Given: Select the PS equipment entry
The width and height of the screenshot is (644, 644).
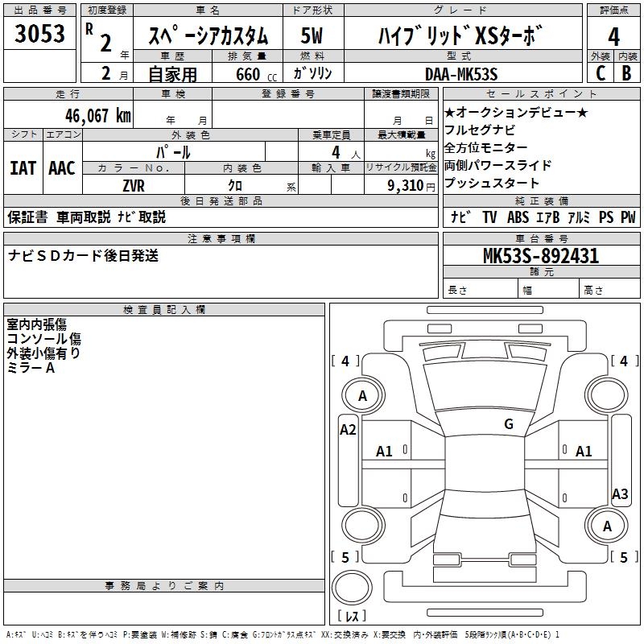Looking at the screenshot, I should [x=606, y=217].
